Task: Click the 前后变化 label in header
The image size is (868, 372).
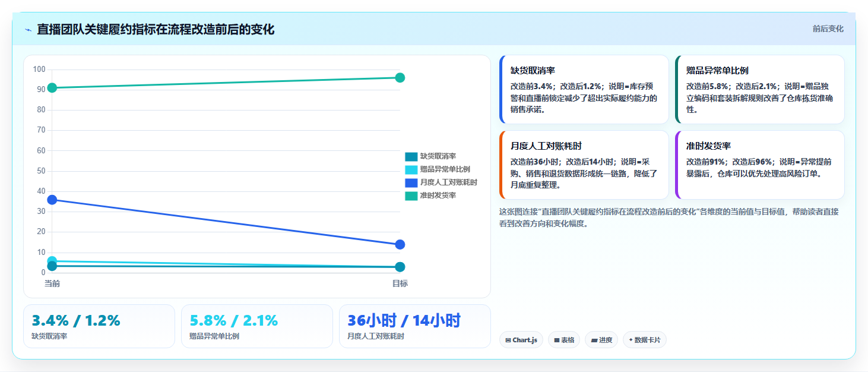Action: pyautogui.click(x=828, y=29)
